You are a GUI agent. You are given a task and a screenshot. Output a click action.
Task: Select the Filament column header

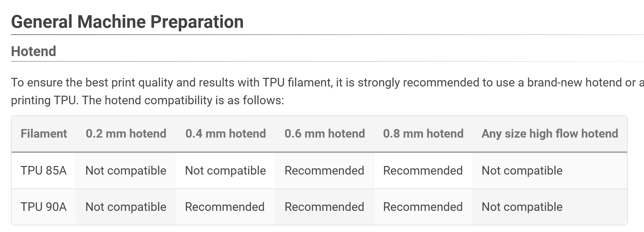44,134
